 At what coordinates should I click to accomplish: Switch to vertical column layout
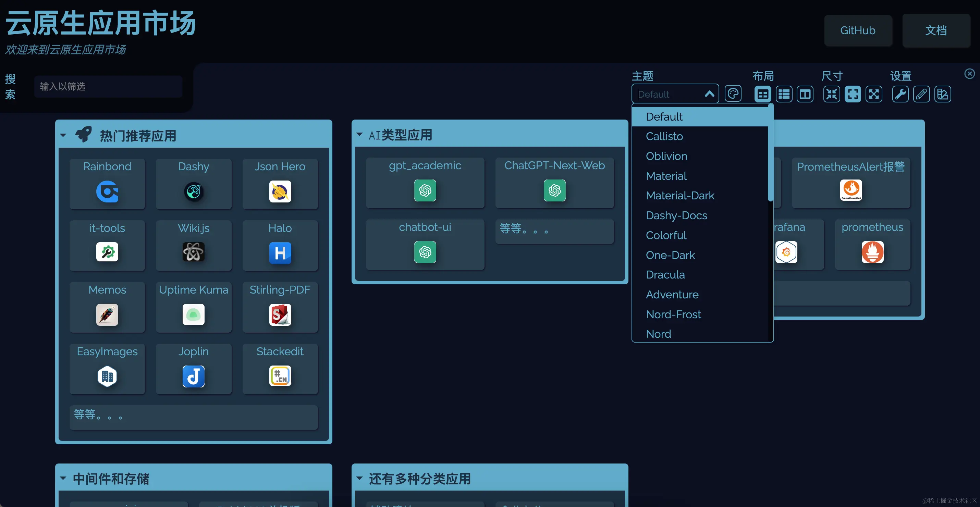805,94
